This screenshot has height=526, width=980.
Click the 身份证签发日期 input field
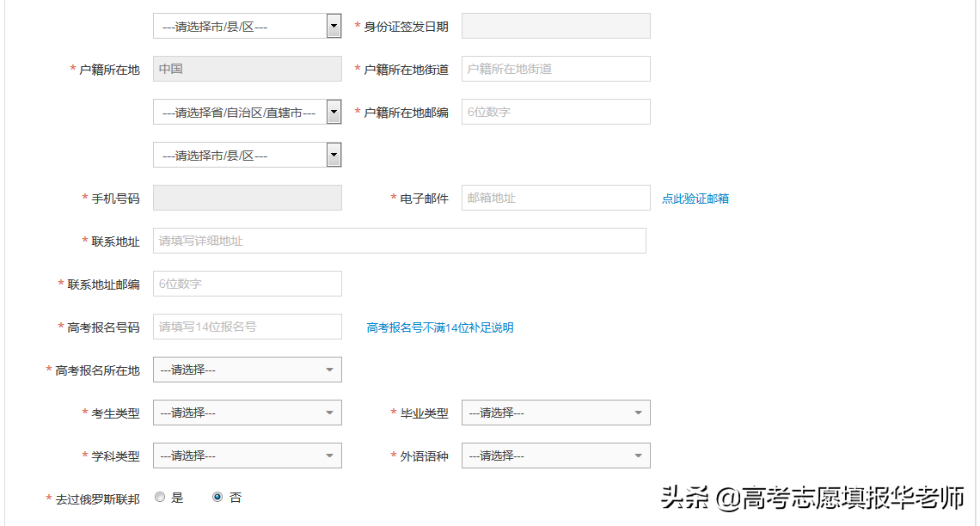tap(555, 25)
